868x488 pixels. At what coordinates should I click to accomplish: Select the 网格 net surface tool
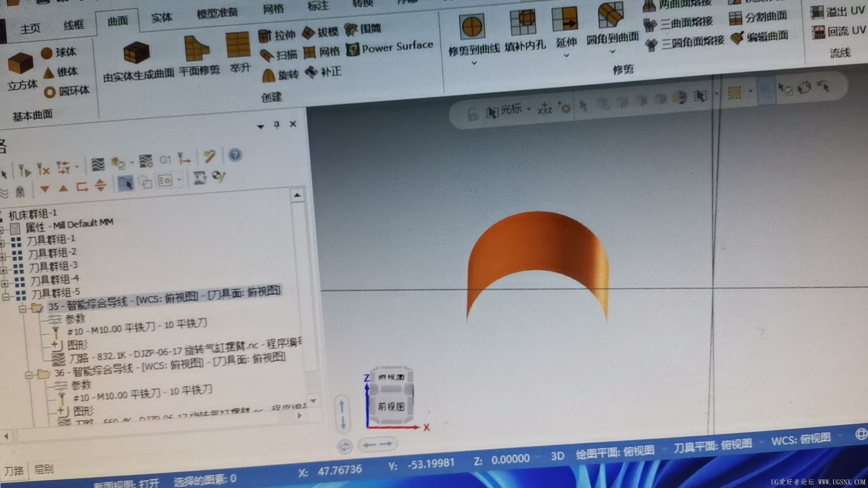pos(321,52)
